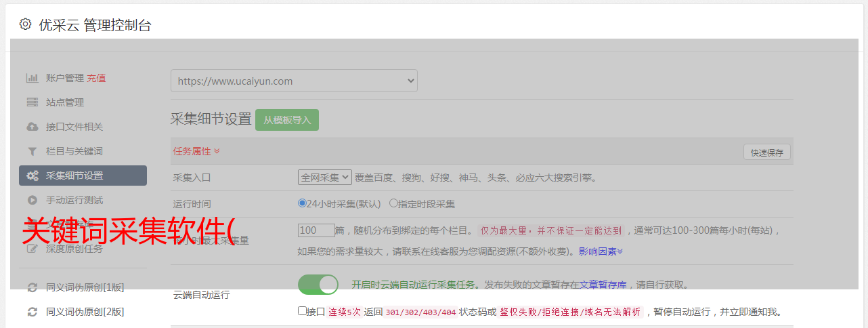868x328 pixels.
Task: Click the 采集细节设置 page heading
Action: (211, 119)
